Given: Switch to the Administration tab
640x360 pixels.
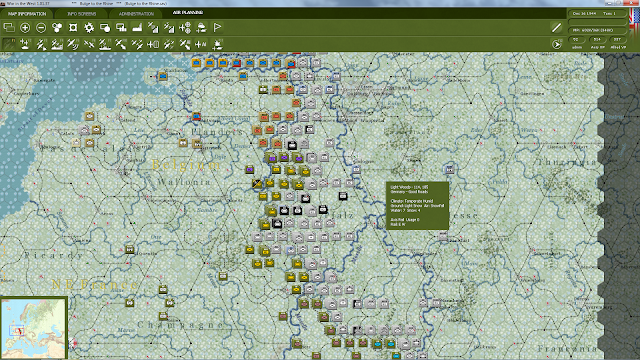Looking at the screenshot, I should pos(136,13).
